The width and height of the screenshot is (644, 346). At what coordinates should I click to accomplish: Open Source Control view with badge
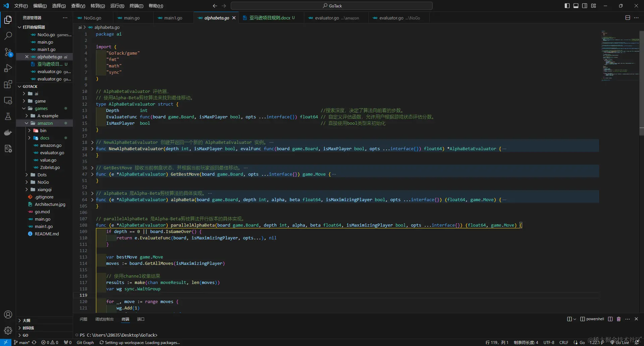tap(8, 52)
